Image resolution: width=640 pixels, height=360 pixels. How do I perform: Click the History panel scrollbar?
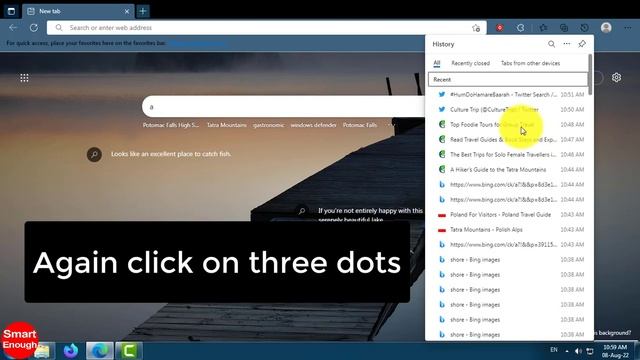pyautogui.click(x=590, y=74)
